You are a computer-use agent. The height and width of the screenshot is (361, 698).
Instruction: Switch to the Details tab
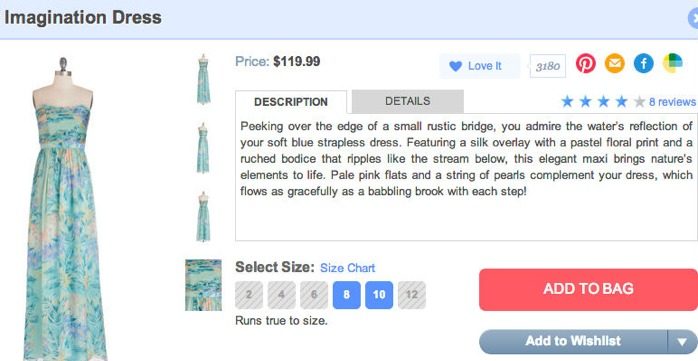[407, 101]
